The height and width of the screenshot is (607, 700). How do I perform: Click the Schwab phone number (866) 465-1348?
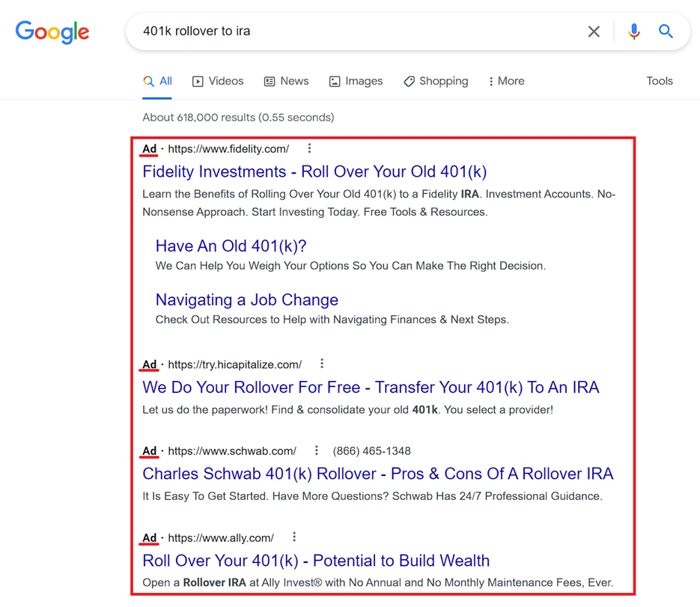pyautogui.click(x=371, y=451)
